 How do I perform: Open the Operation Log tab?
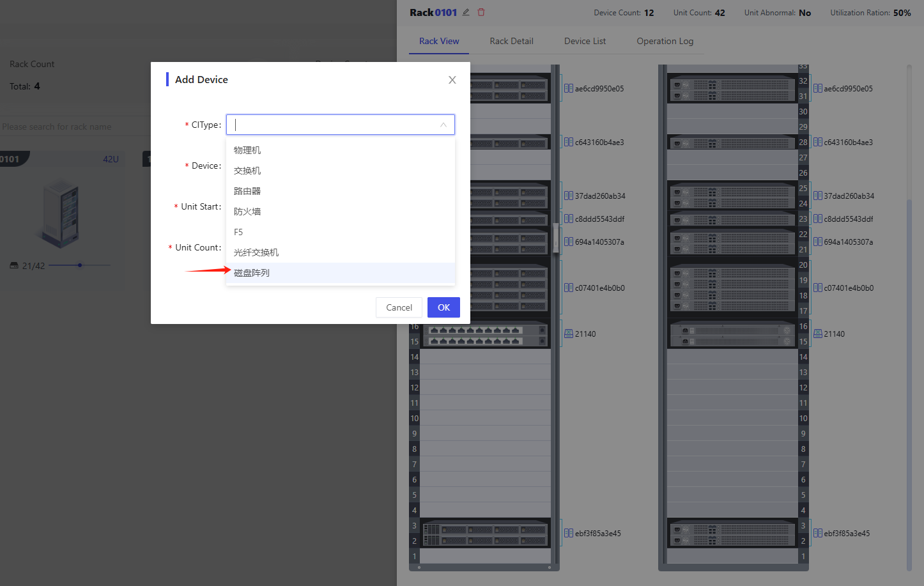tap(665, 41)
